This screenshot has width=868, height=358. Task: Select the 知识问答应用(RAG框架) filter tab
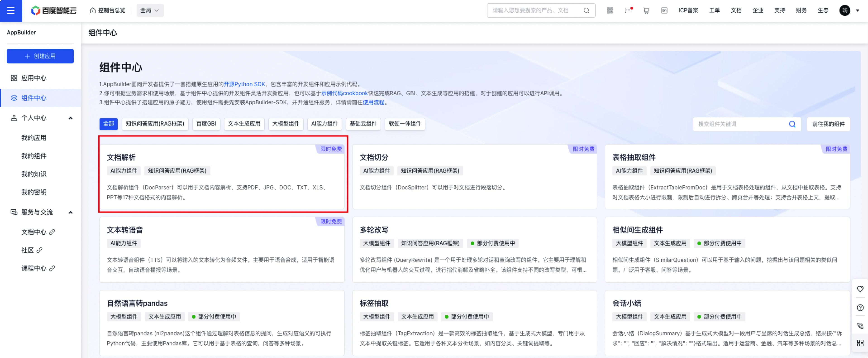pos(155,124)
